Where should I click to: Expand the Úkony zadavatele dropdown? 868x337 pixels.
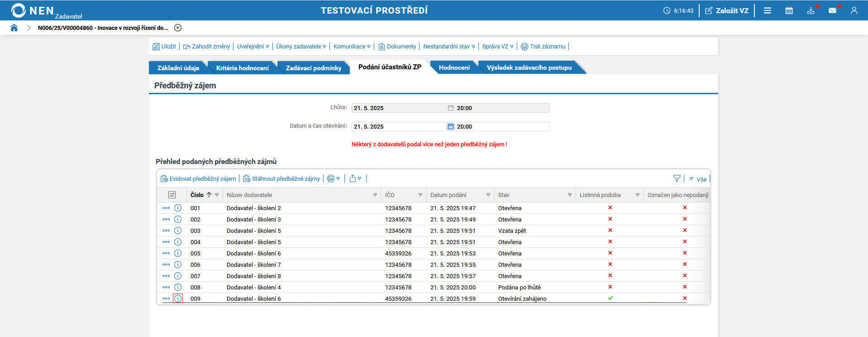point(301,46)
